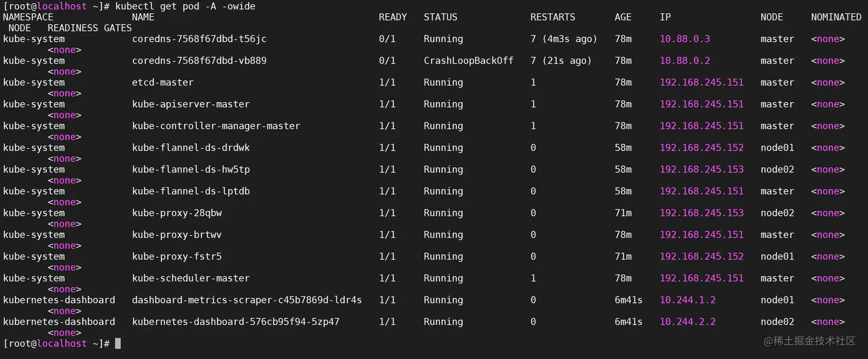Click the IP address 10.244.1.2
The height and width of the screenshot is (359, 868).
click(x=688, y=300)
